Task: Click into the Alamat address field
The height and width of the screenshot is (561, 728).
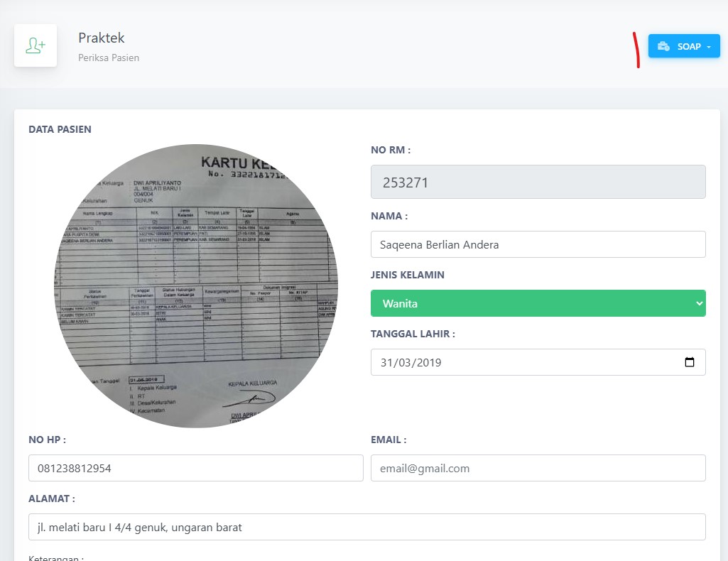Action: coord(366,527)
